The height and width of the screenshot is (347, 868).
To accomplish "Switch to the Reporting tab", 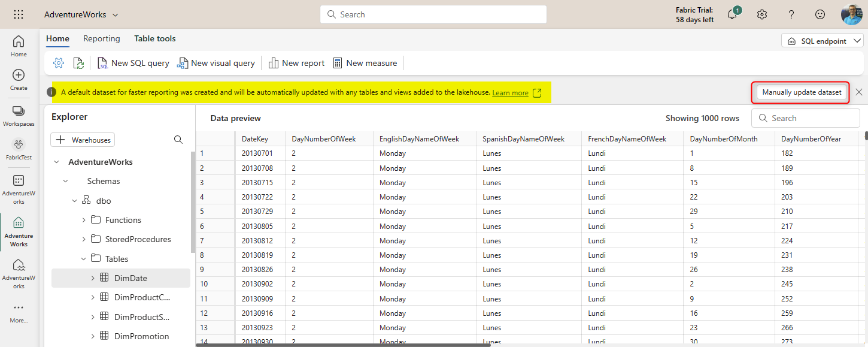I will coord(101,38).
